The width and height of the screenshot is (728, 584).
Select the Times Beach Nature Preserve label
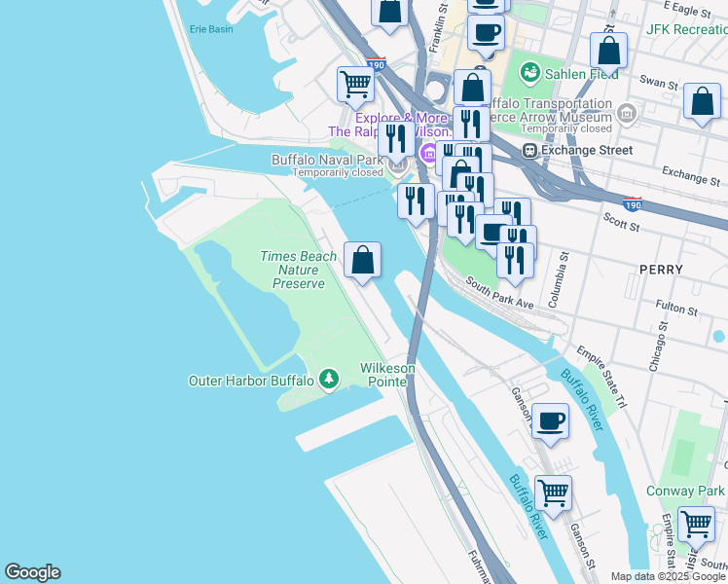pos(298,270)
